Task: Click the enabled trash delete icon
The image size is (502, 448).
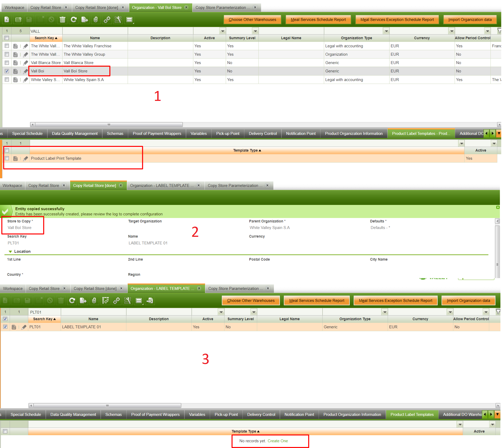Action: coord(63,20)
